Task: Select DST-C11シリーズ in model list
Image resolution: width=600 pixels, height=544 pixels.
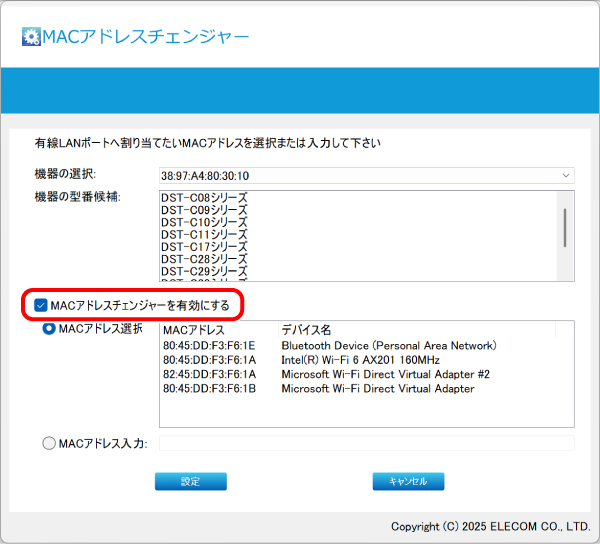Action: pos(204,235)
